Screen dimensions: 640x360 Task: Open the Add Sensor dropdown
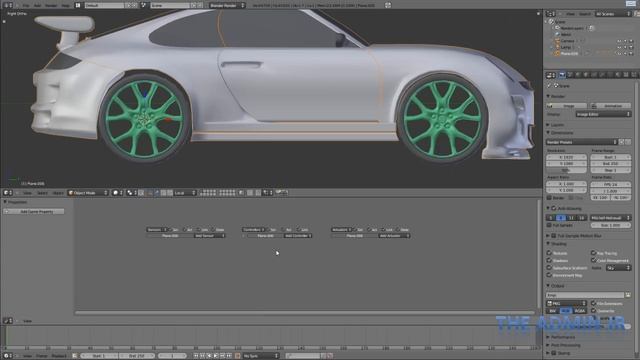(209, 236)
